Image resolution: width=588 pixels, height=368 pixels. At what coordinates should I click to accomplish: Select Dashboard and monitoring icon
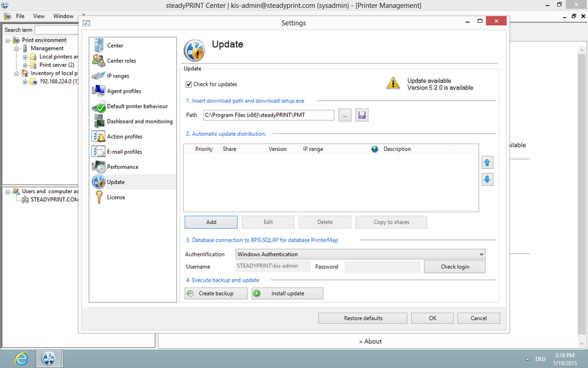(99, 121)
